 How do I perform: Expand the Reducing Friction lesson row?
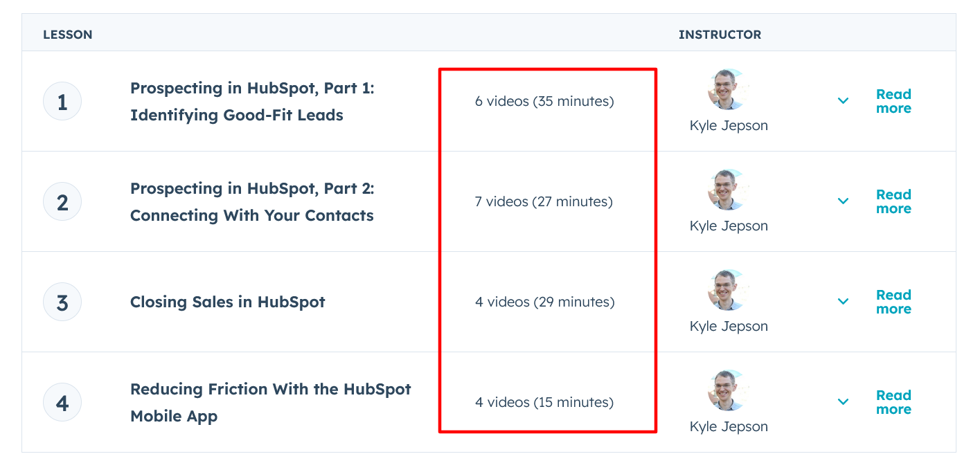[844, 402]
